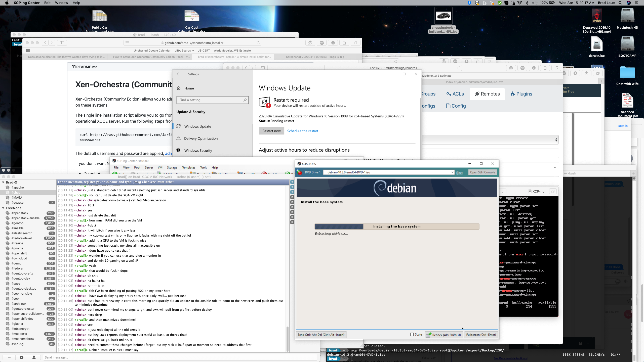
Task: Click the Home icon in Windows Settings sidebar
Action: click(179, 88)
